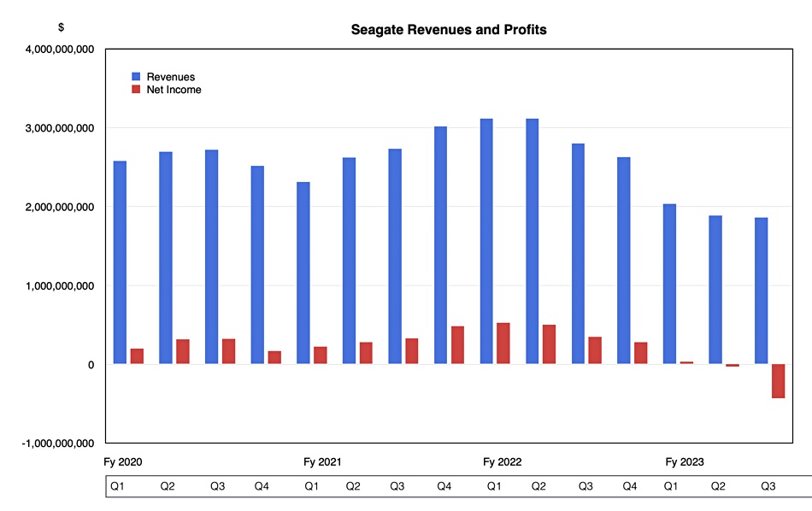This screenshot has height=511, width=812.
Task: Click the Fy 2022 Q3 net income bar
Action: [595, 350]
